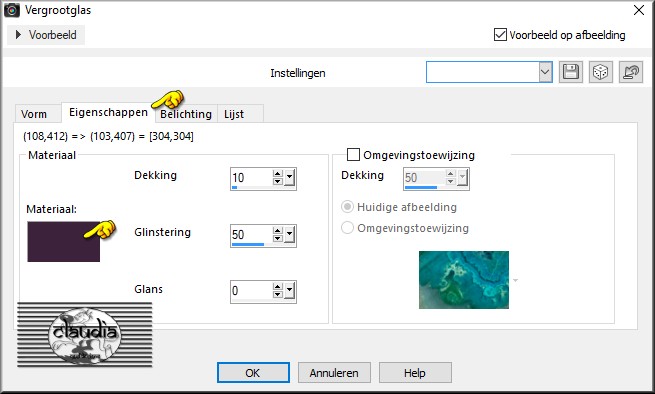655x394 pixels.
Task: Decrease Materiaal Dekking with down arrow
Action: [277, 181]
